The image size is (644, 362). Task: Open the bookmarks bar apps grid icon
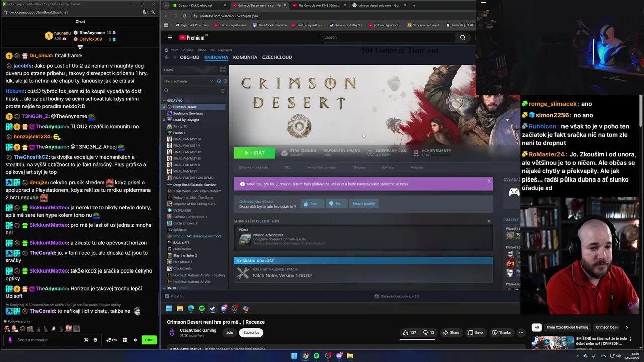pos(166,25)
